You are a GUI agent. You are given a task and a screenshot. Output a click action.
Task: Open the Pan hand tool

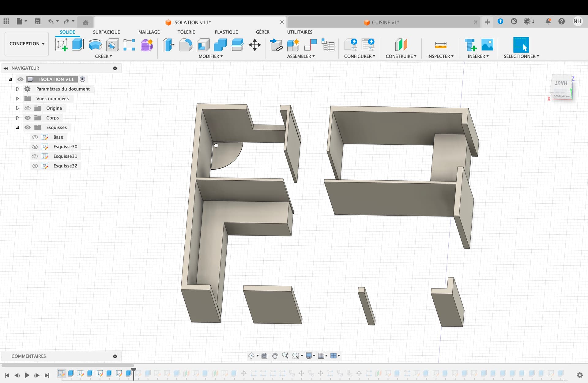click(275, 356)
